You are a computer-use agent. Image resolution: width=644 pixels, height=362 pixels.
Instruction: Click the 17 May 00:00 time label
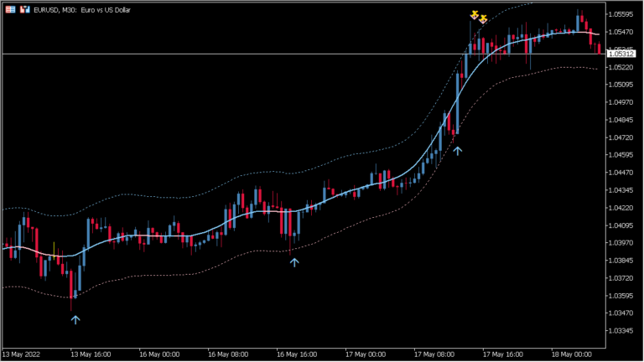(x=366, y=354)
